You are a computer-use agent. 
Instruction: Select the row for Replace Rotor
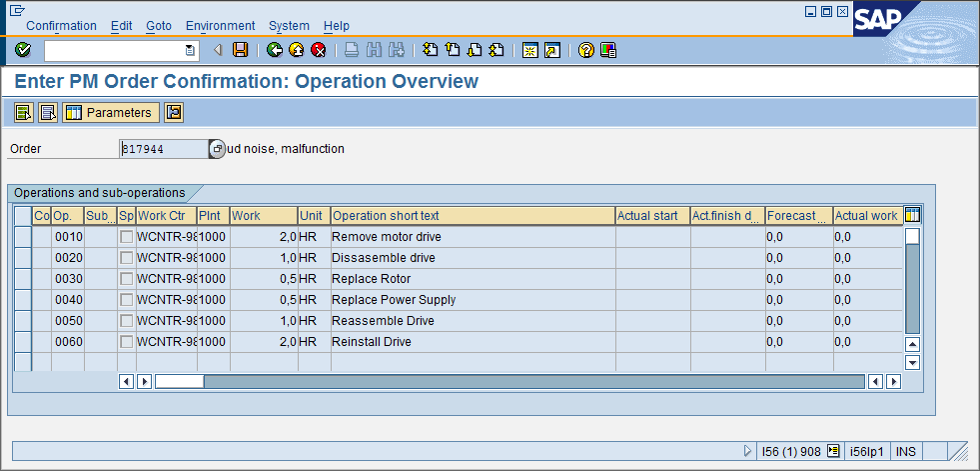pos(23,279)
